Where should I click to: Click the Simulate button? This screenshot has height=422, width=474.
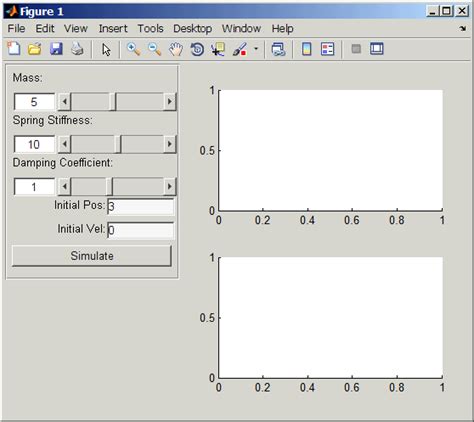pos(92,256)
